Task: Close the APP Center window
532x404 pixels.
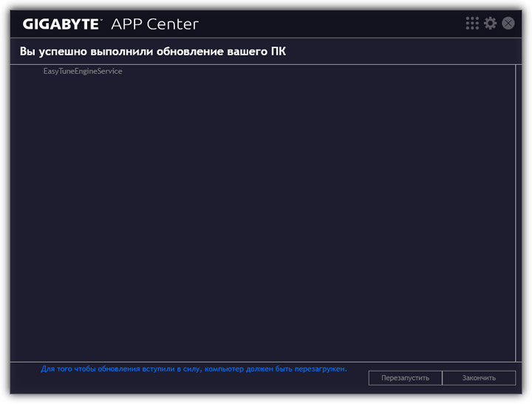Action: pos(508,24)
